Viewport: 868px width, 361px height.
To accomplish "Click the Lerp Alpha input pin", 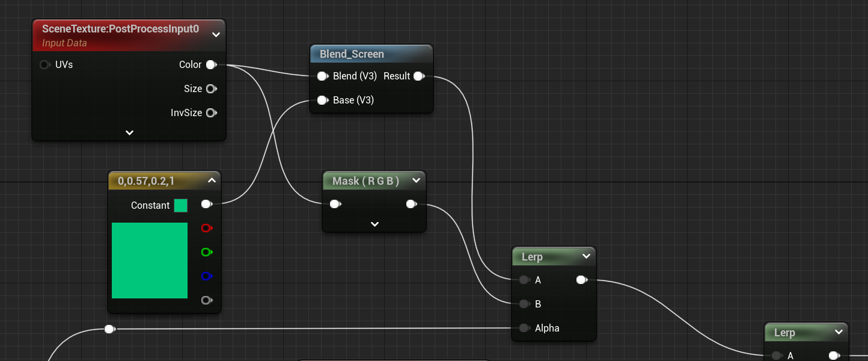I will click(524, 329).
